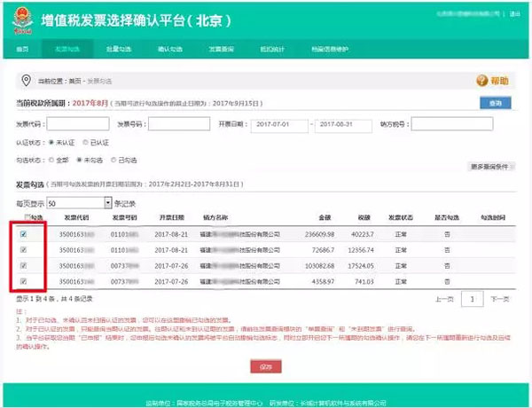
Task: Click the 下一页 next page link
Action: pos(500,299)
